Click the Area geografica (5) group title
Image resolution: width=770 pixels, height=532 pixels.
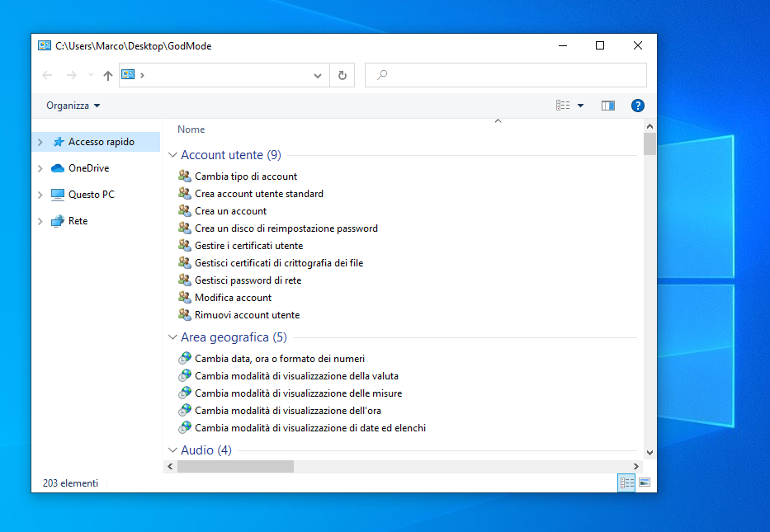pyautogui.click(x=234, y=337)
